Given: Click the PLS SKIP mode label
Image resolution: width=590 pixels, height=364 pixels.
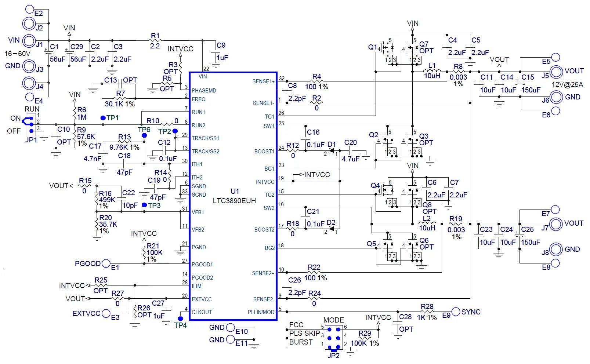Looking at the screenshot, I should [305, 334].
